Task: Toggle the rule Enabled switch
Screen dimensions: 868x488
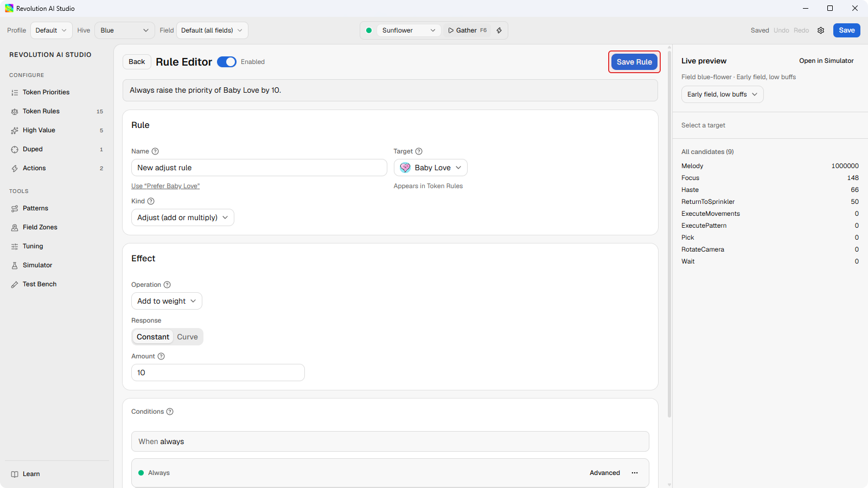Action: tap(227, 62)
